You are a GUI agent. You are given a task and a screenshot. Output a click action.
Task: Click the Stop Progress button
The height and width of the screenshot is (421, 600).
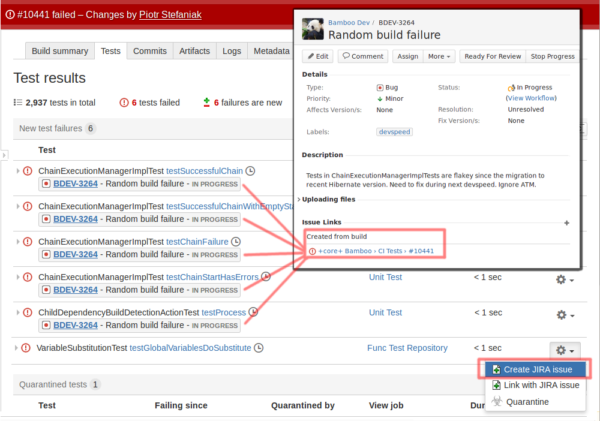[x=551, y=57]
